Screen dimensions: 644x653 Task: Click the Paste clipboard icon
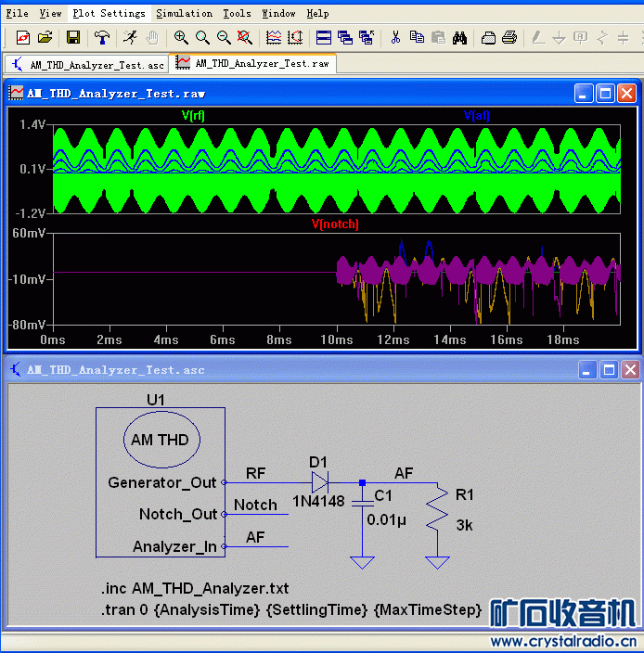[x=438, y=38]
